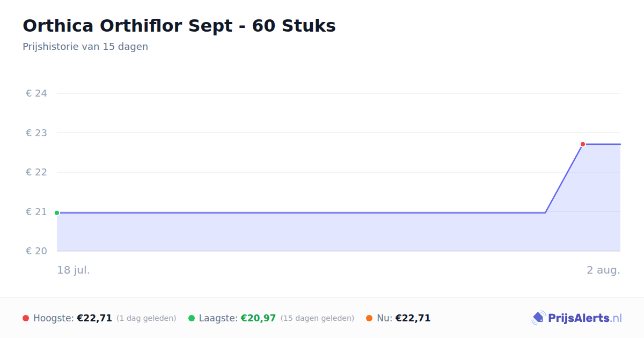Click the € 20 axis label
644x338 pixels.
point(36,251)
